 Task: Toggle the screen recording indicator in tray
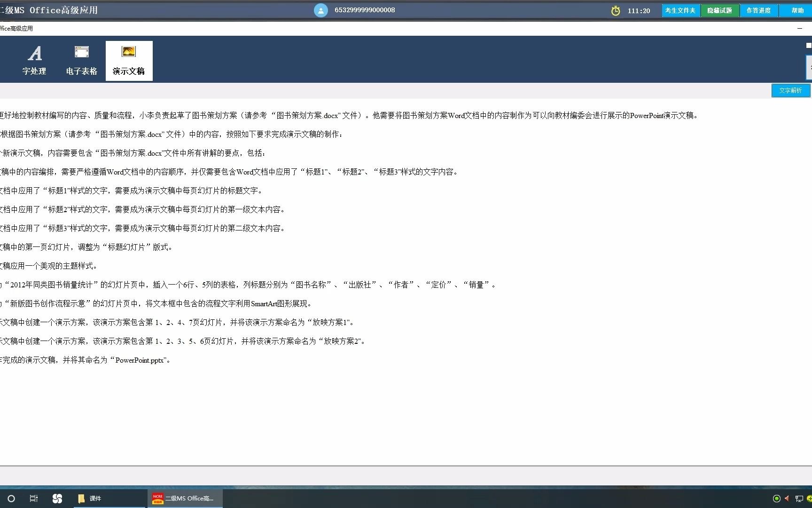coord(775,498)
